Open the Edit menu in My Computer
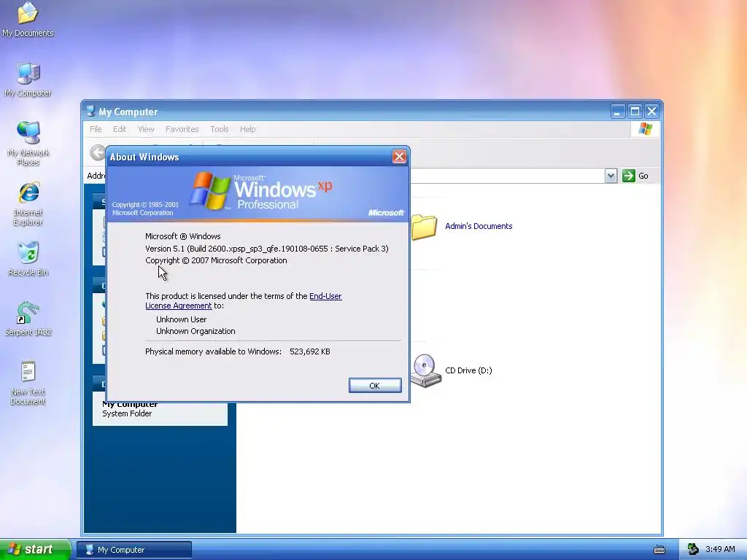The width and height of the screenshot is (747, 560). tap(120, 129)
